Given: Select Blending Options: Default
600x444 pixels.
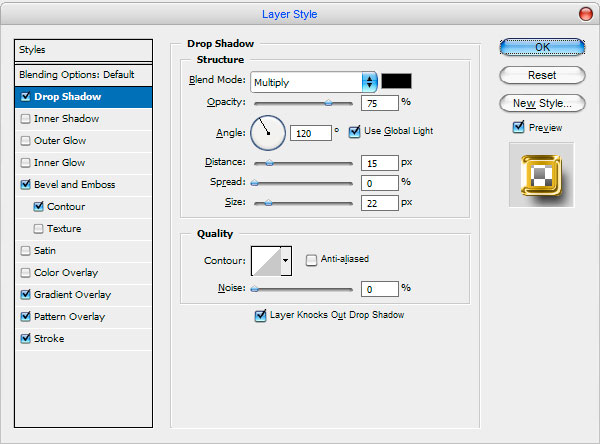Looking at the screenshot, I should tap(83, 75).
